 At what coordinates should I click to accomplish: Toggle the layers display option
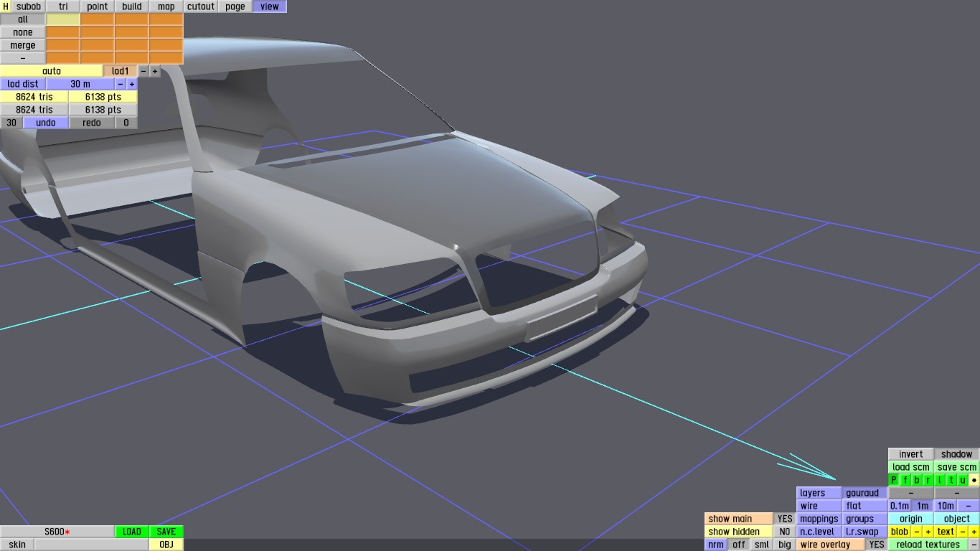819,493
